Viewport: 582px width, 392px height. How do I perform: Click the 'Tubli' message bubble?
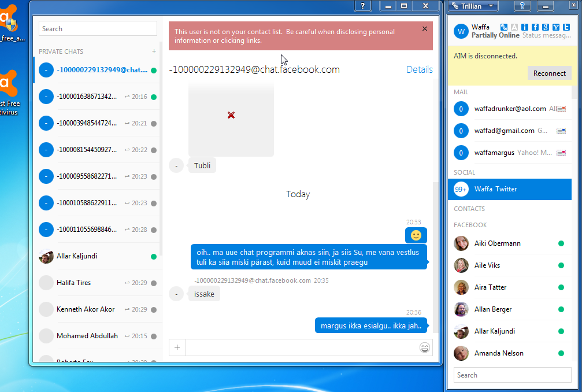pos(202,165)
